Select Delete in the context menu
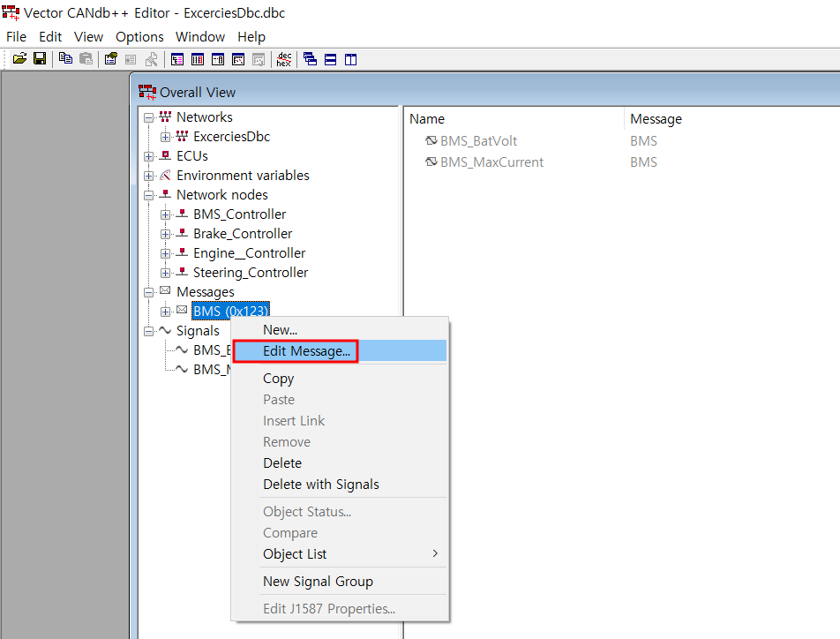 click(341, 463)
